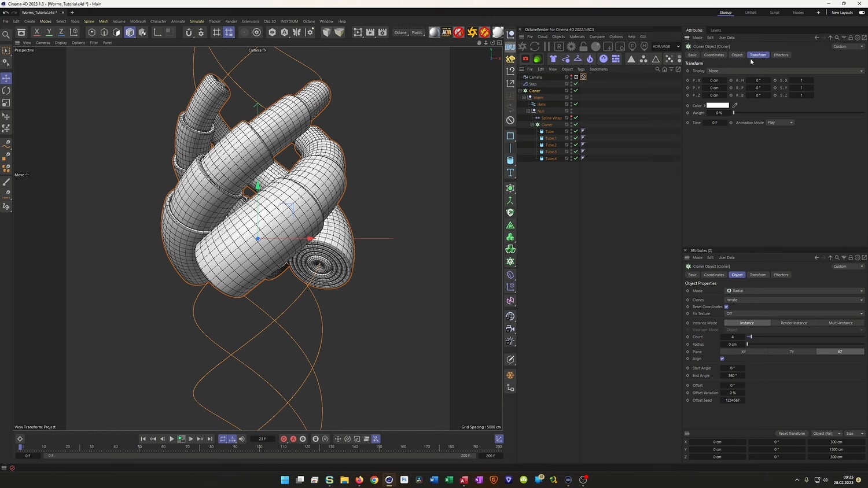Go to end of timeline
The height and width of the screenshot is (488, 868).
tap(210, 439)
